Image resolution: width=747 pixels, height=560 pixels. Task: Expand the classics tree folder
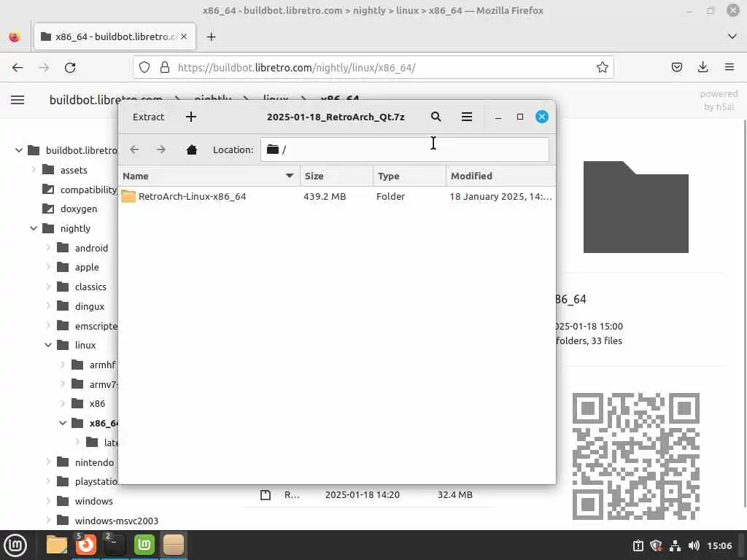click(48, 287)
